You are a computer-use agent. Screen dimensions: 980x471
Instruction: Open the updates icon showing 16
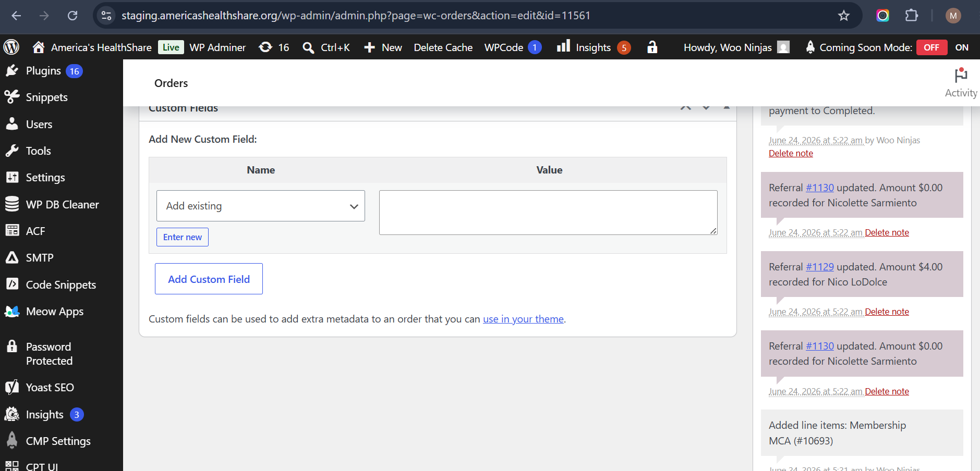[274, 47]
